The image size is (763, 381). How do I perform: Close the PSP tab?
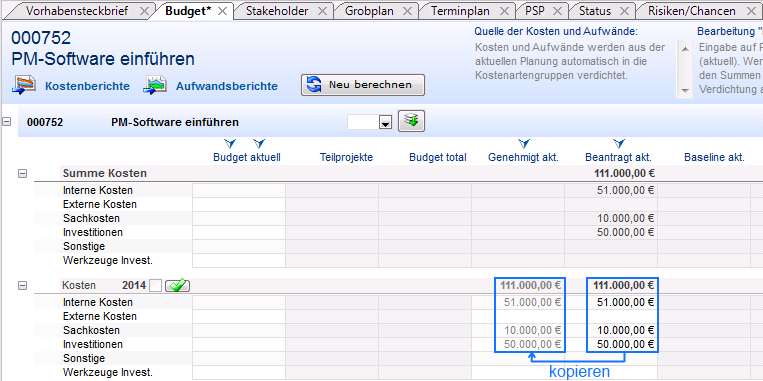pos(558,11)
